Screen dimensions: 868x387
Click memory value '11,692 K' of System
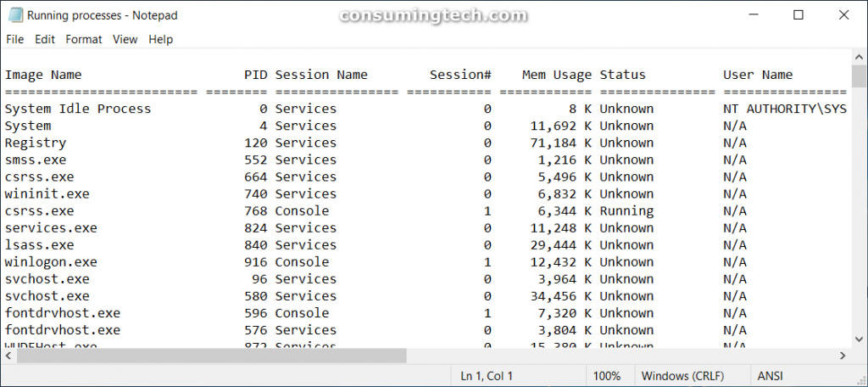click(x=561, y=126)
